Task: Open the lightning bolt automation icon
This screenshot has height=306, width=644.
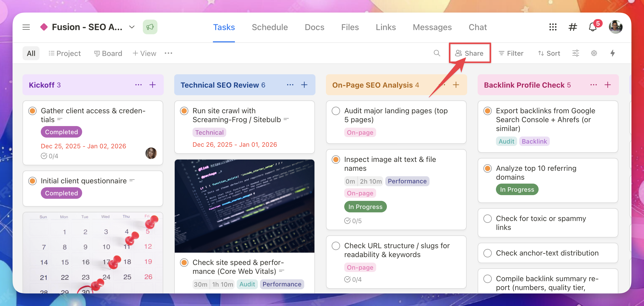Action: click(613, 53)
